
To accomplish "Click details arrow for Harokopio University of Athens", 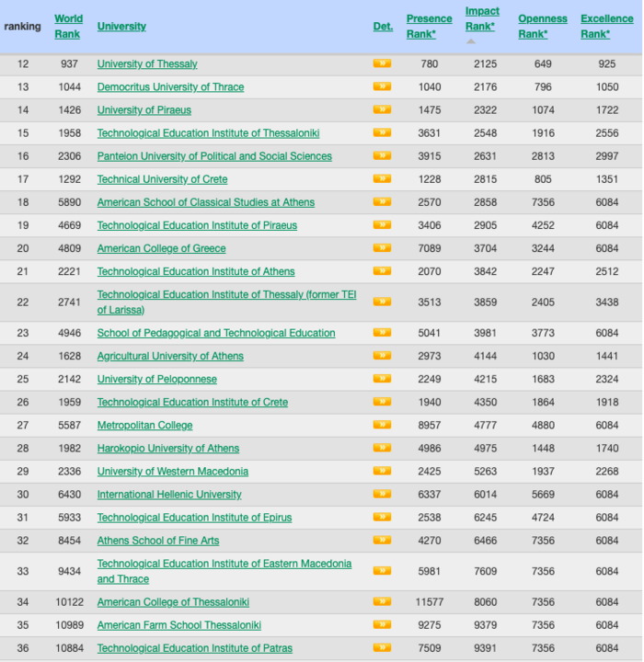I will 382,448.
